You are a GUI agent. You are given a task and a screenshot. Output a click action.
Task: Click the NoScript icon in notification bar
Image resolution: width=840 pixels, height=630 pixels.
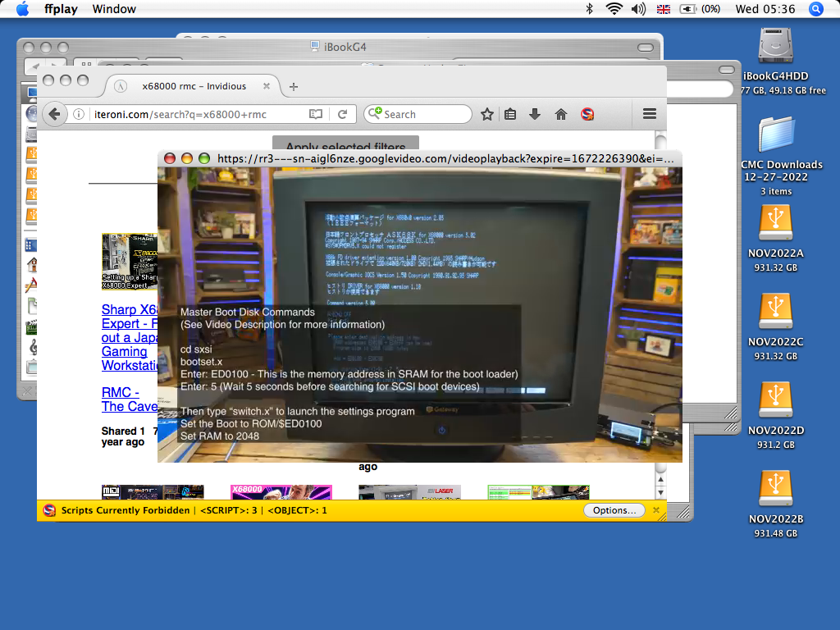(49, 510)
